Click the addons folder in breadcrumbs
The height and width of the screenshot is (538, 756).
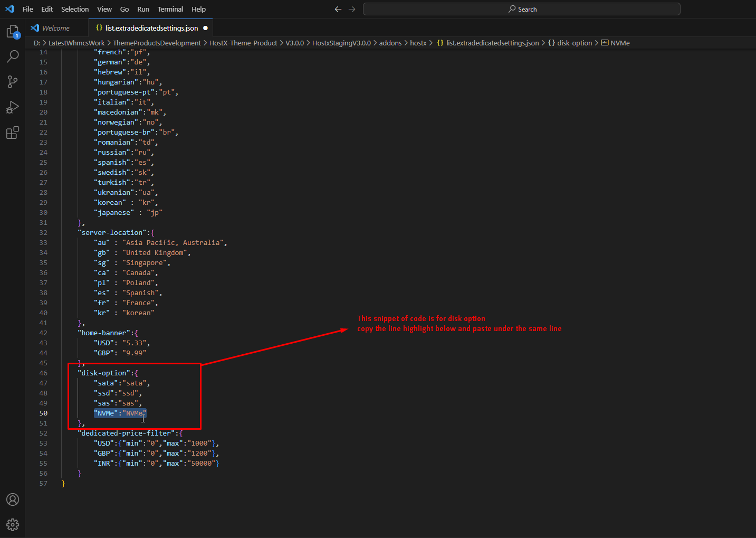[390, 43]
